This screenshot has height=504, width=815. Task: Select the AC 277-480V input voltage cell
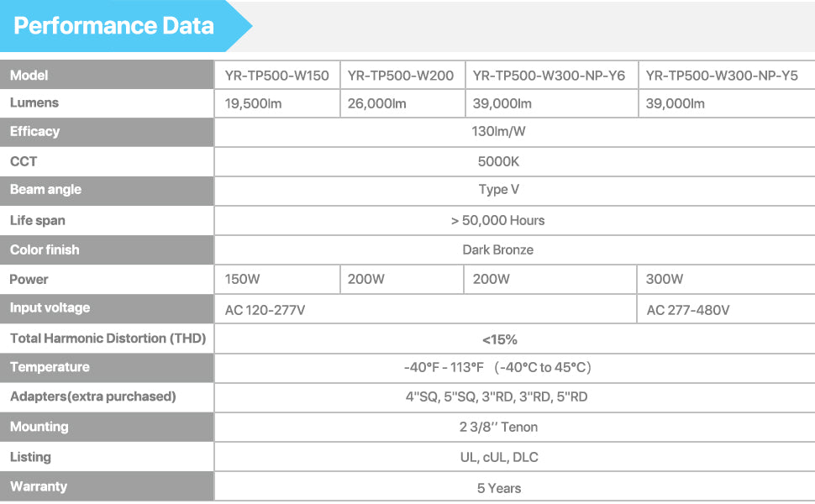click(687, 310)
